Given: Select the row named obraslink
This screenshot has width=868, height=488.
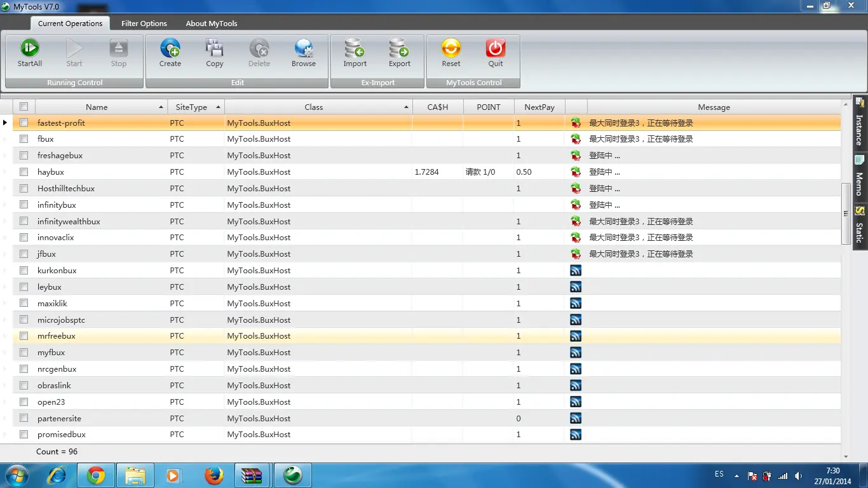Looking at the screenshot, I should point(427,386).
